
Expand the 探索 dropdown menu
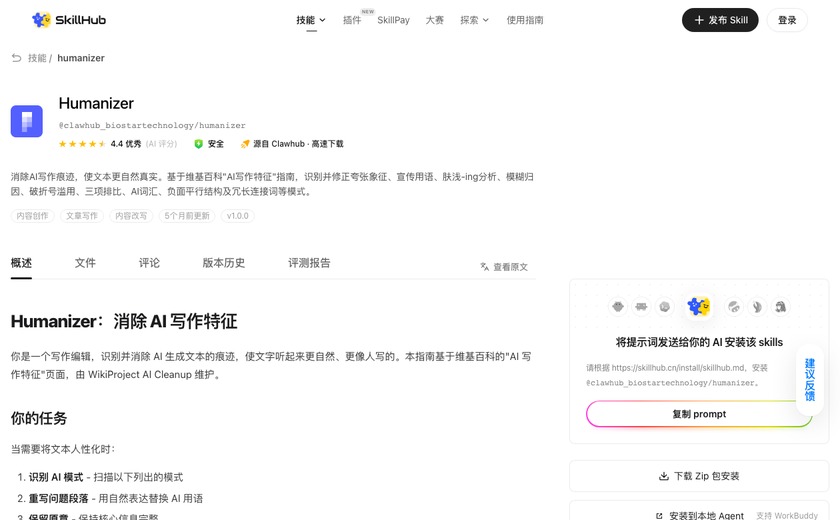(x=475, y=20)
